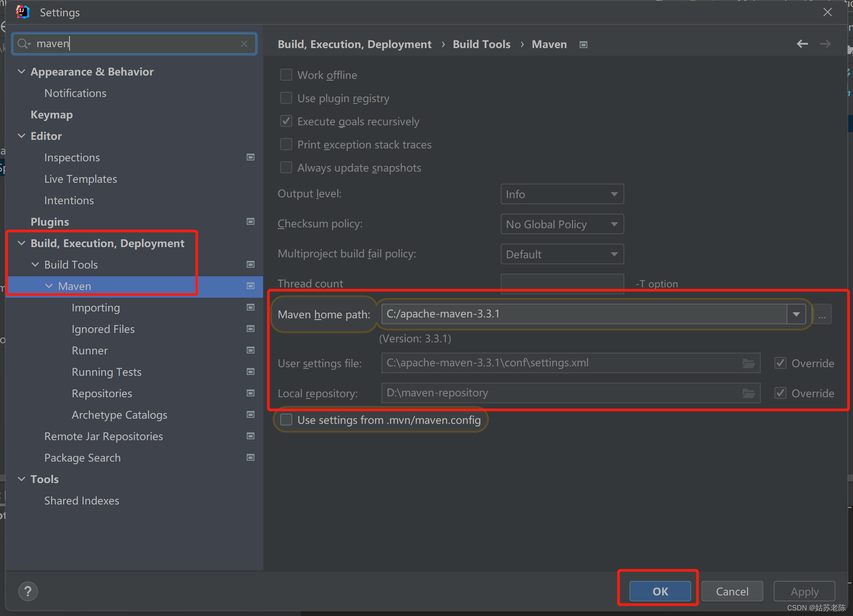Select Live Templates item

coord(81,179)
